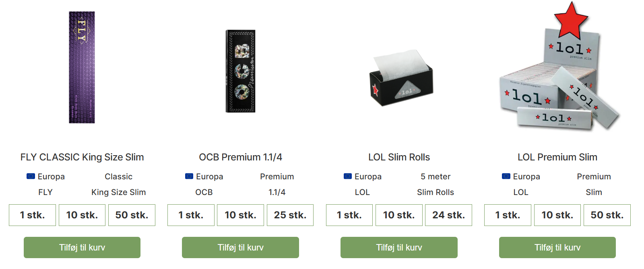The height and width of the screenshot is (269, 644).
Task: Click the FLY Classic product image
Action: tap(82, 67)
